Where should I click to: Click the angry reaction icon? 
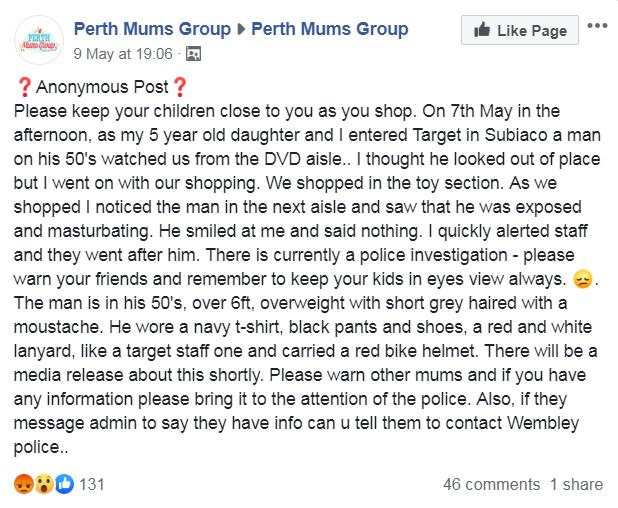[24, 484]
